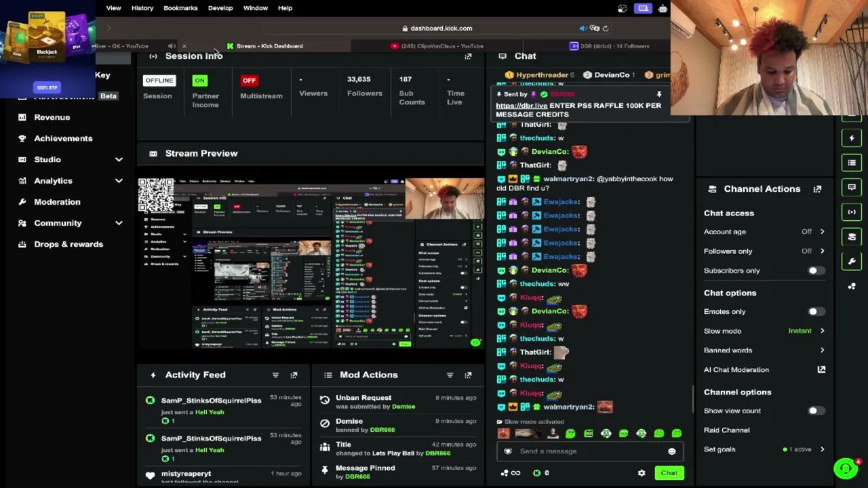The width and height of the screenshot is (868, 488).
Task: Open the Raid Channel option
Action: (727, 430)
